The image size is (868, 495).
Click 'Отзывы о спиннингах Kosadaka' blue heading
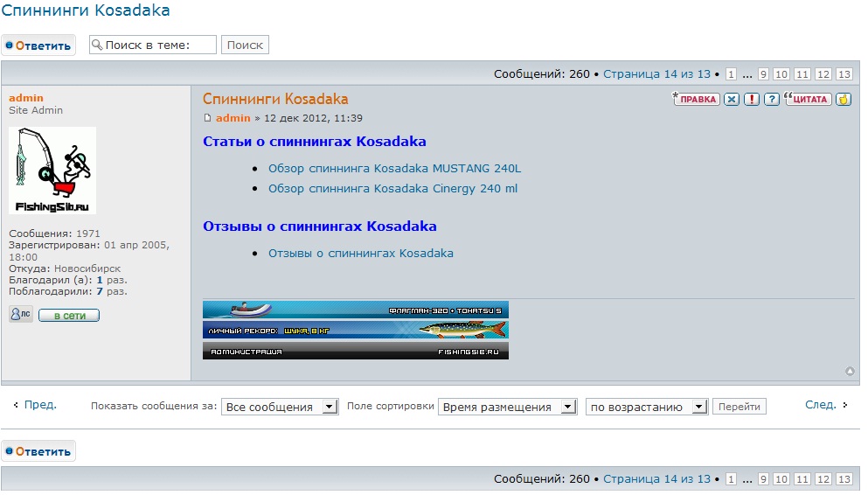pos(319,227)
